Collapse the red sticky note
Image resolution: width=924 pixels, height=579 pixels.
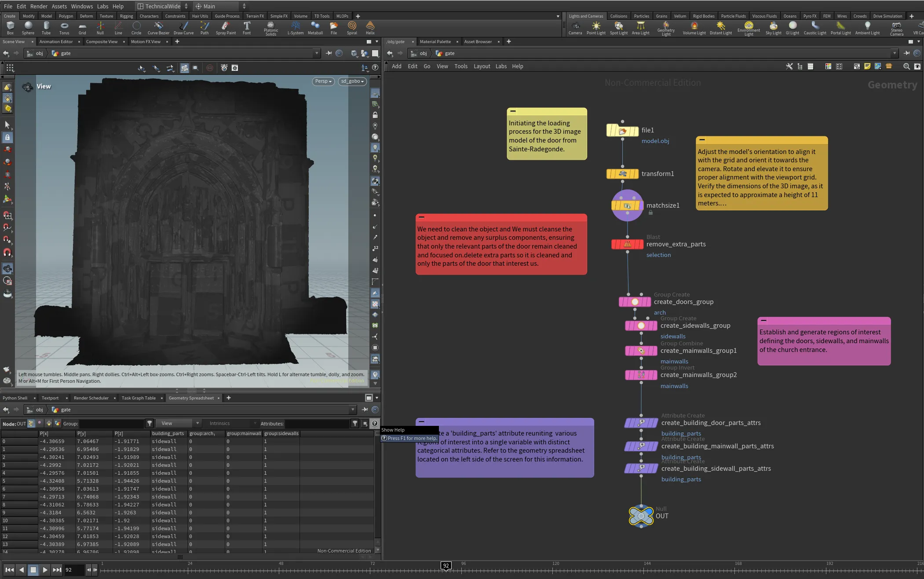421,217
